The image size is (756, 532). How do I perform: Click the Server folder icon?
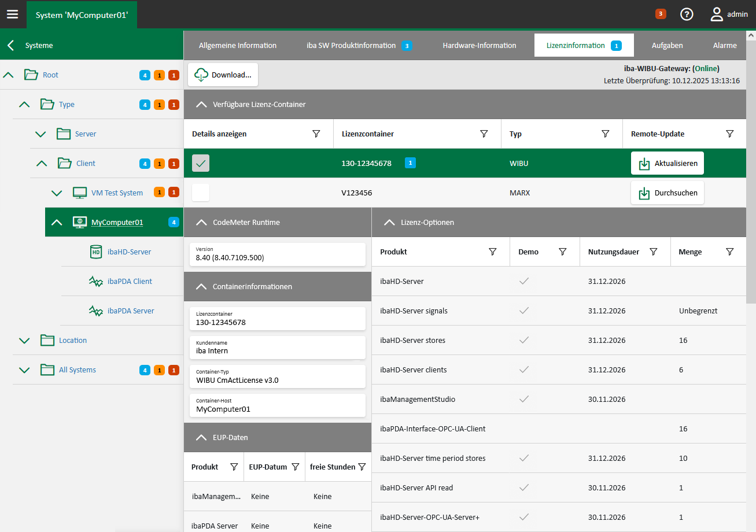point(64,134)
